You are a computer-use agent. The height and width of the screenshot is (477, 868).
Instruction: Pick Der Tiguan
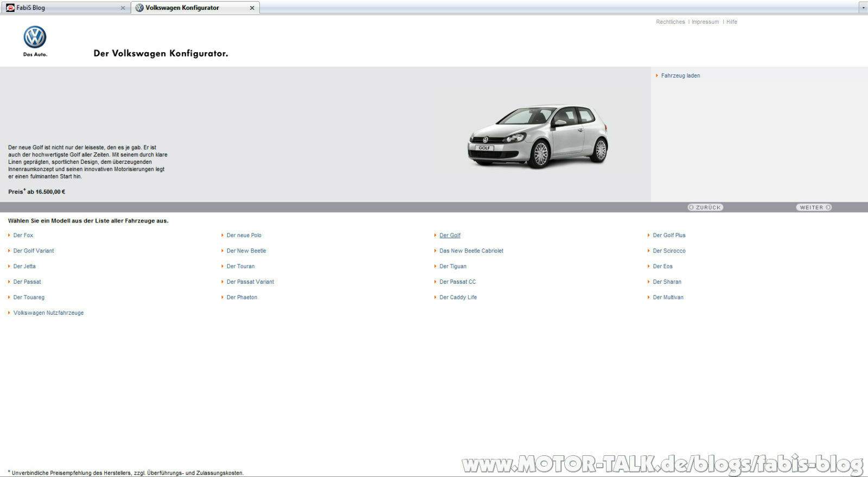pos(453,266)
